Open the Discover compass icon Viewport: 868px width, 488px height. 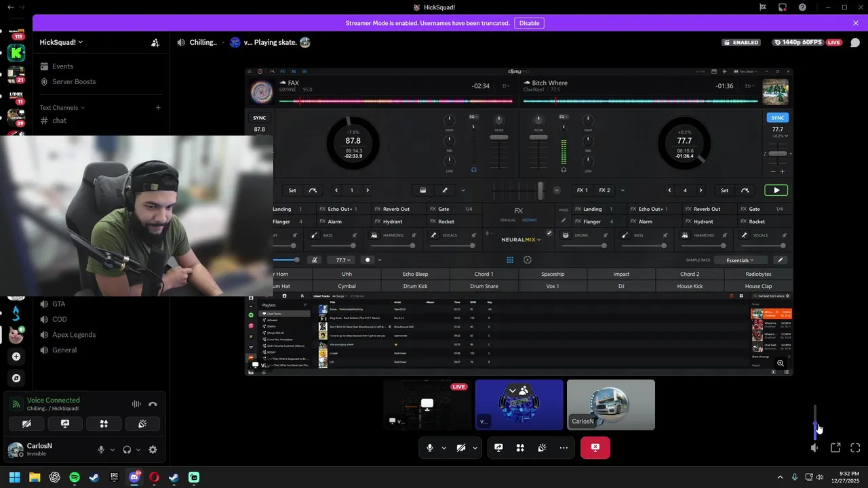16,378
